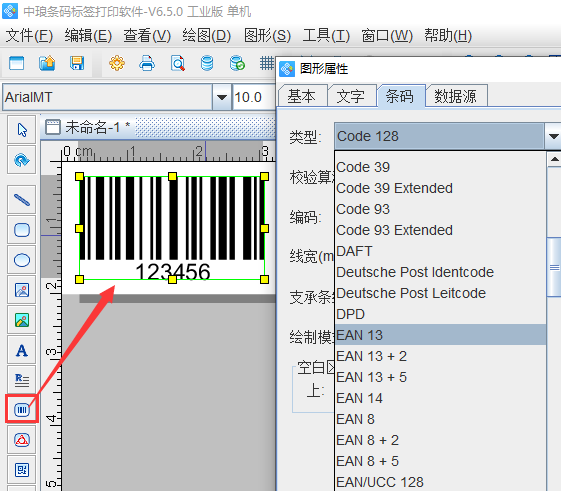This screenshot has width=561, height=491.
Task: Open file using the folder icon
Action: point(47,63)
